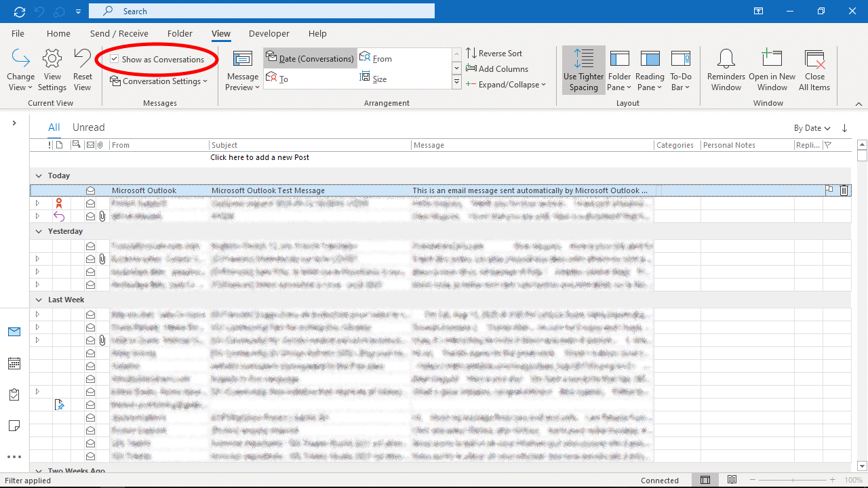Open the By Date sort dropdown
The height and width of the screenshot is (488, 868).
(x=812, y=128)
